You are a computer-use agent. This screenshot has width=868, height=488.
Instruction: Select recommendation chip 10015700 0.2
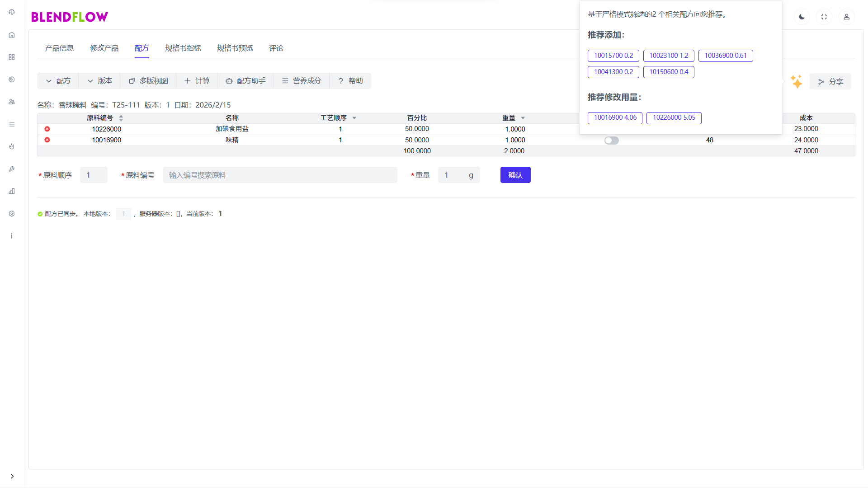pyautogui.click(x=613, y=56)
